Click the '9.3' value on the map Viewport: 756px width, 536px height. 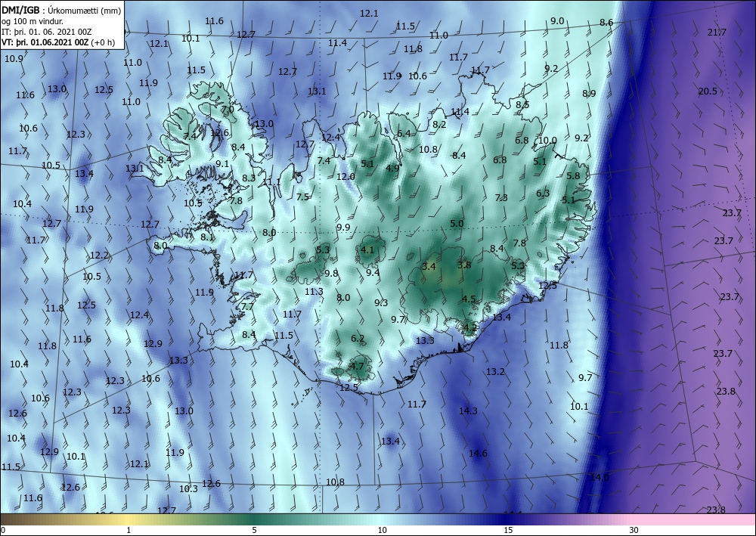pyautogui.click(x=381, y=302)
